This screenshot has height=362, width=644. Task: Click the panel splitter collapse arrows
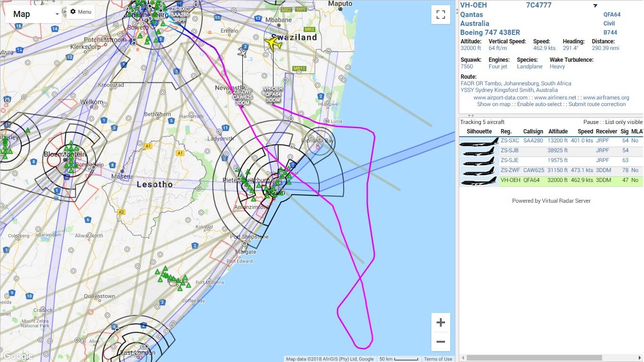471,115
